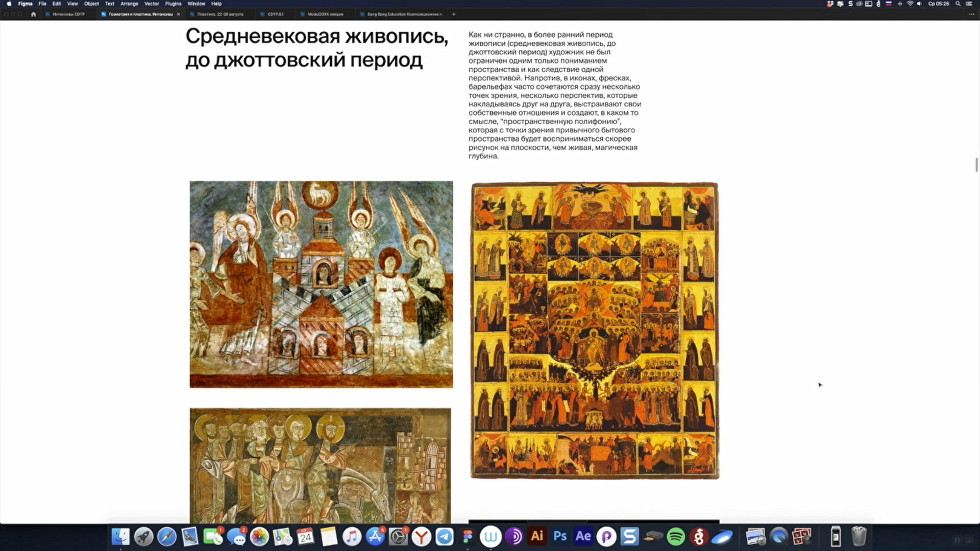Switch to the Пластика 22-28 августа tab
The height and width of the screenshot is (551, 980).
pos(219,14)
